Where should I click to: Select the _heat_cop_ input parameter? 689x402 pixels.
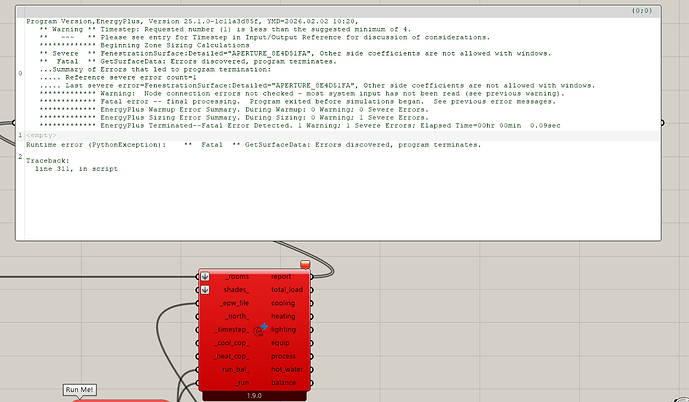[x=234, y=356]
